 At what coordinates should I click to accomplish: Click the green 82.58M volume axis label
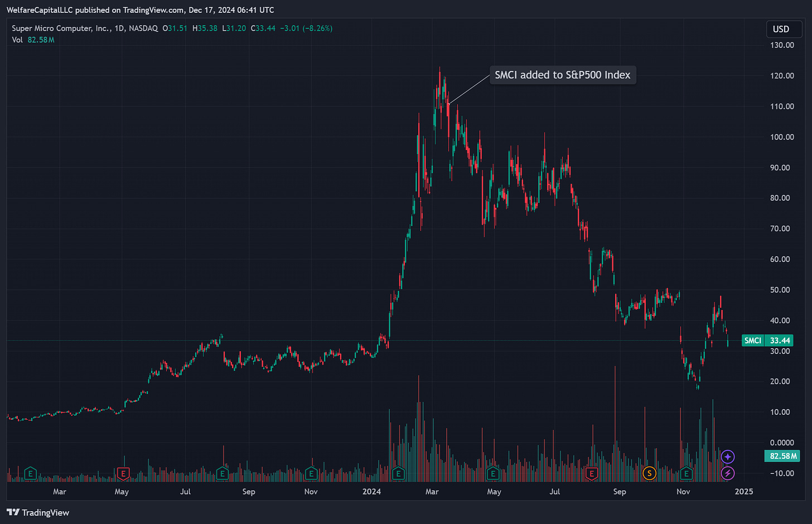[x=781, y=456]
